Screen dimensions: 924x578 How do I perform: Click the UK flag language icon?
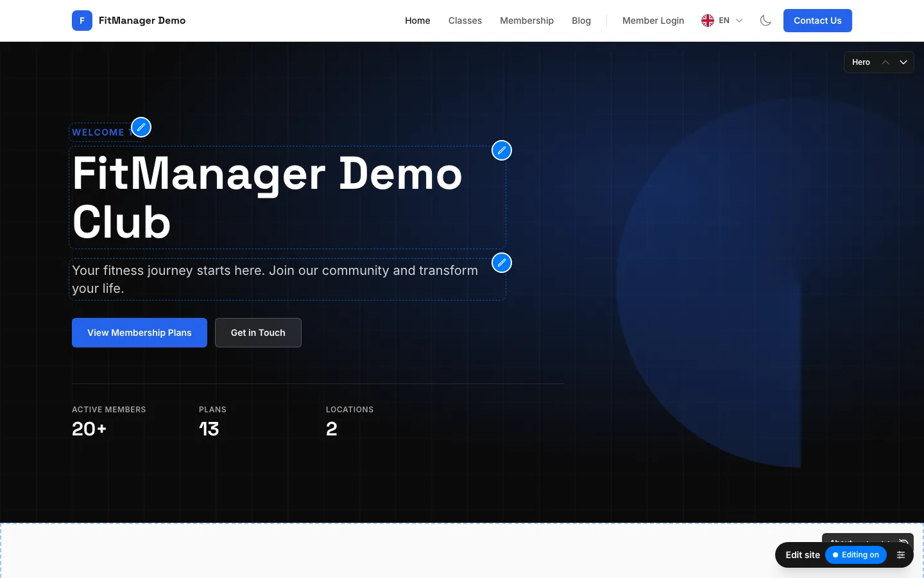click(x=708, y=21)
